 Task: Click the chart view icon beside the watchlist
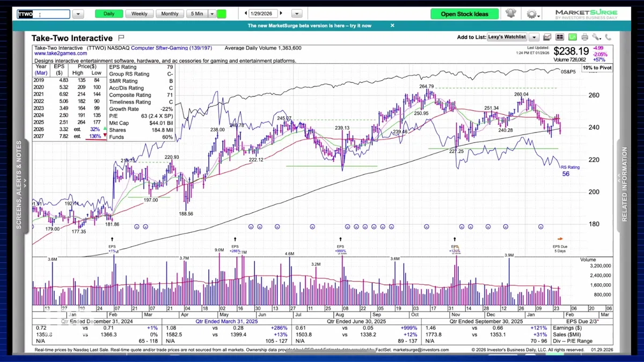547,37
